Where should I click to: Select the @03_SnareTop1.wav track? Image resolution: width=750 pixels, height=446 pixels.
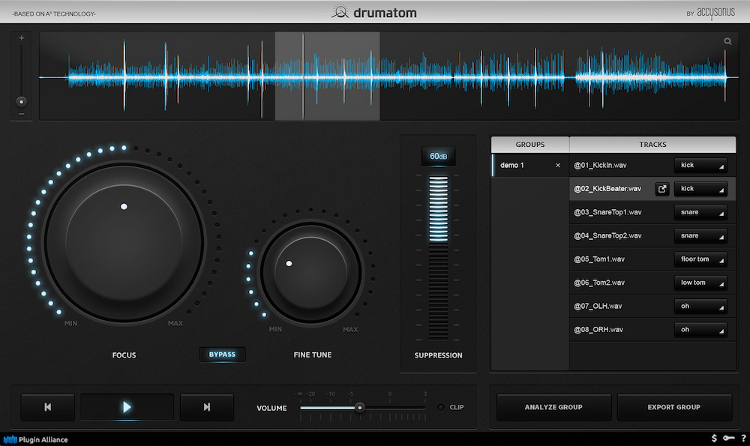coord(652,212)
